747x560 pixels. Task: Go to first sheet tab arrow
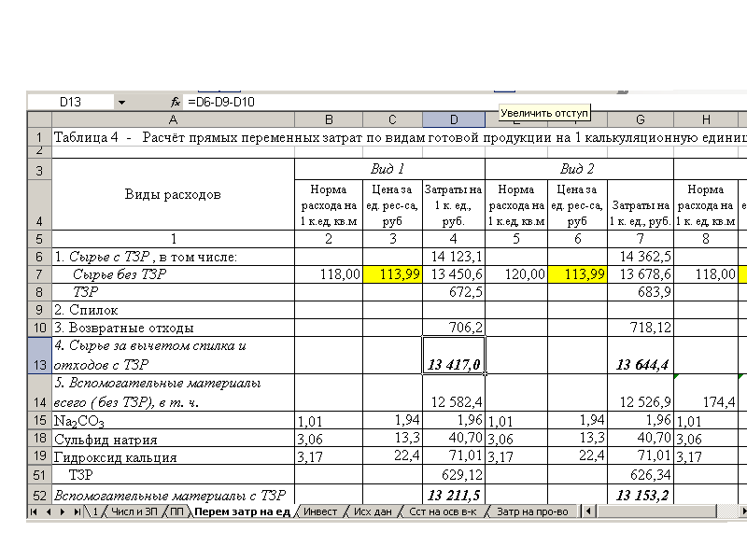(34, 511)
